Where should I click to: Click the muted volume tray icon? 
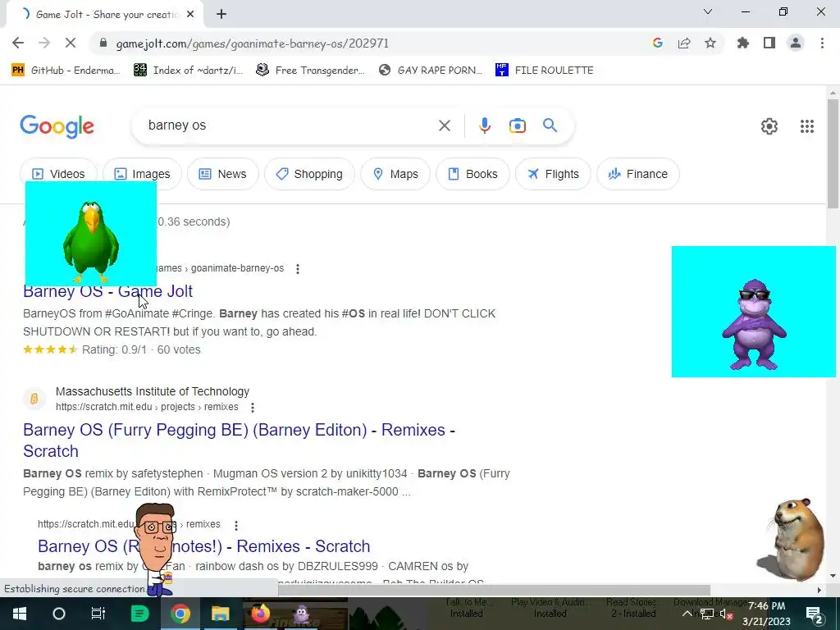coord(726,614)
